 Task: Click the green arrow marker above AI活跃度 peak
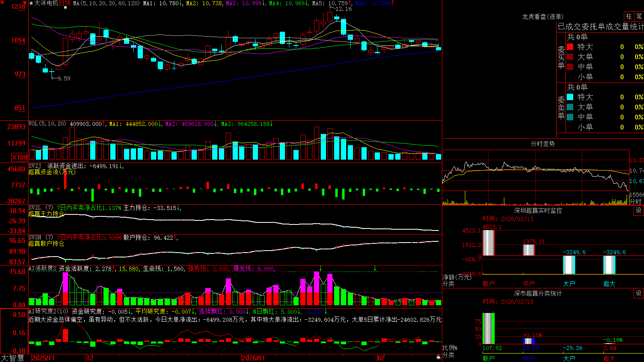coord(321,268)
